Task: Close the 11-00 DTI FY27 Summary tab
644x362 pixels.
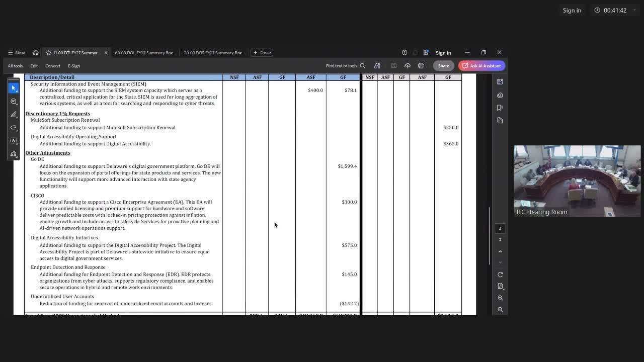Action: point(106,52)
